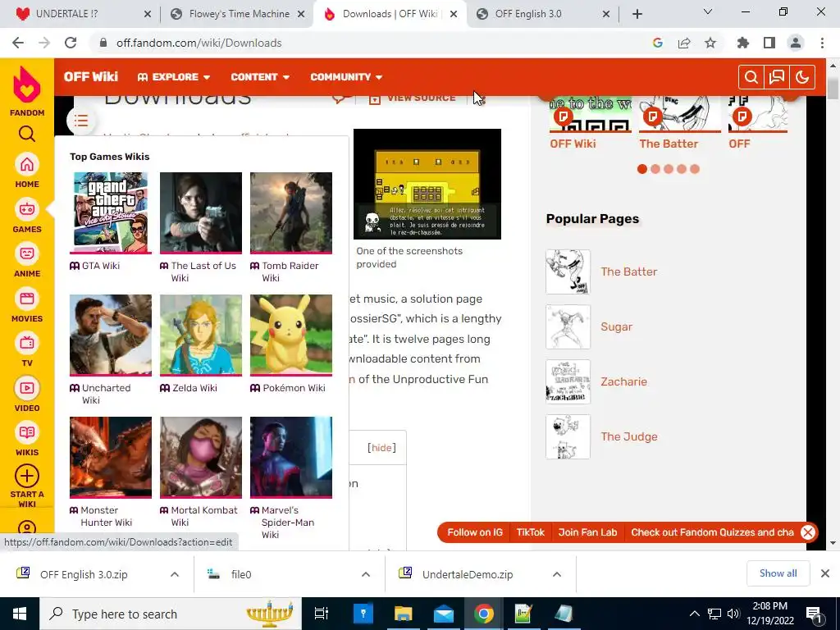840x630 pixels.
Task: Expand the EXPLORE dropdown menu
Action: coord(174,77)
